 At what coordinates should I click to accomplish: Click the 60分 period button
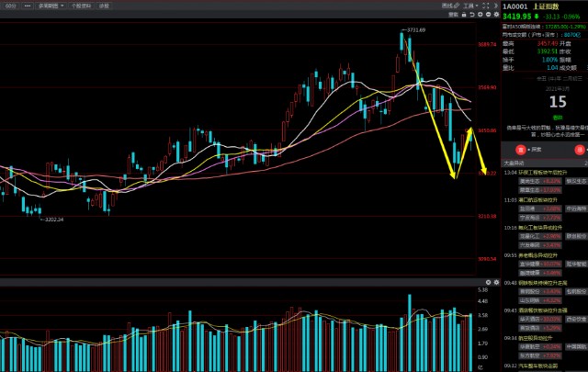[x=12, y=6]
